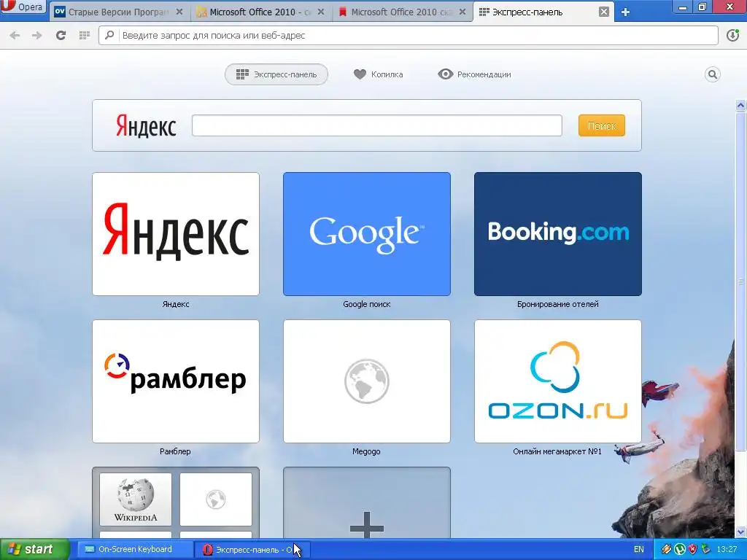Image resolution: width=747 pixels, height=560 pixels.
Task: Click the EN language indicator
Action: (639, 550)
